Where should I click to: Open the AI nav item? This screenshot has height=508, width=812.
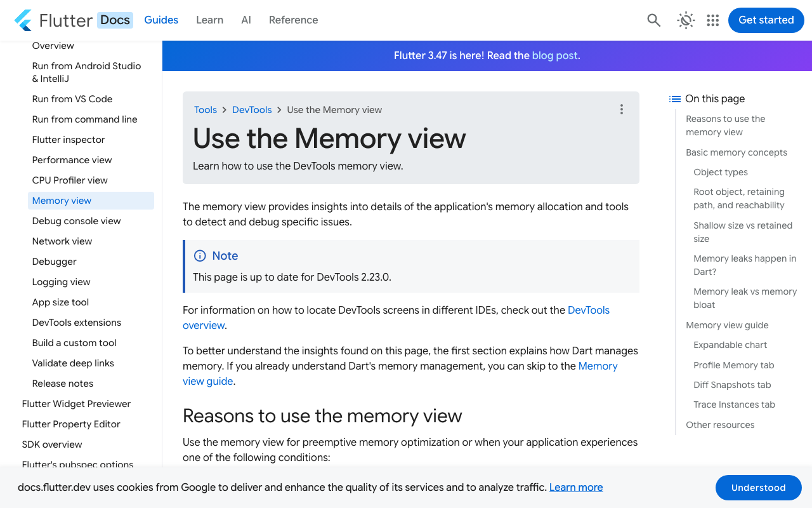coord(246,20)
